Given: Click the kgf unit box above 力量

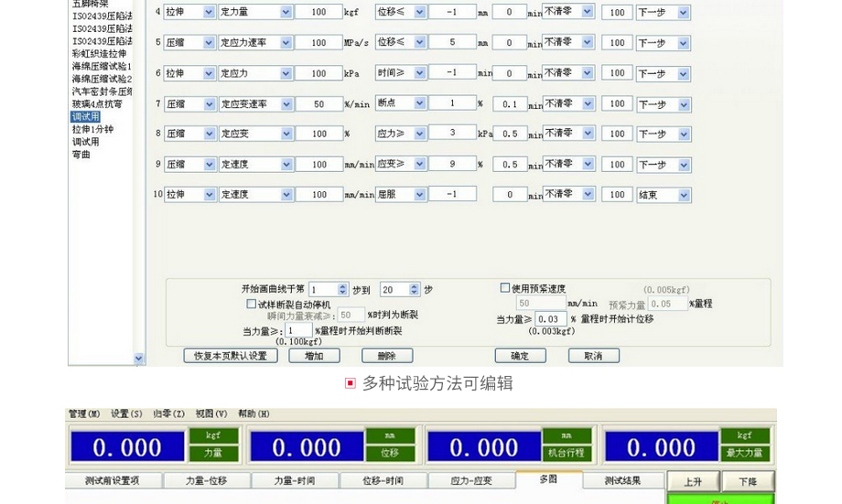Looking at the screenshot, I should click(x=213, y=435).
